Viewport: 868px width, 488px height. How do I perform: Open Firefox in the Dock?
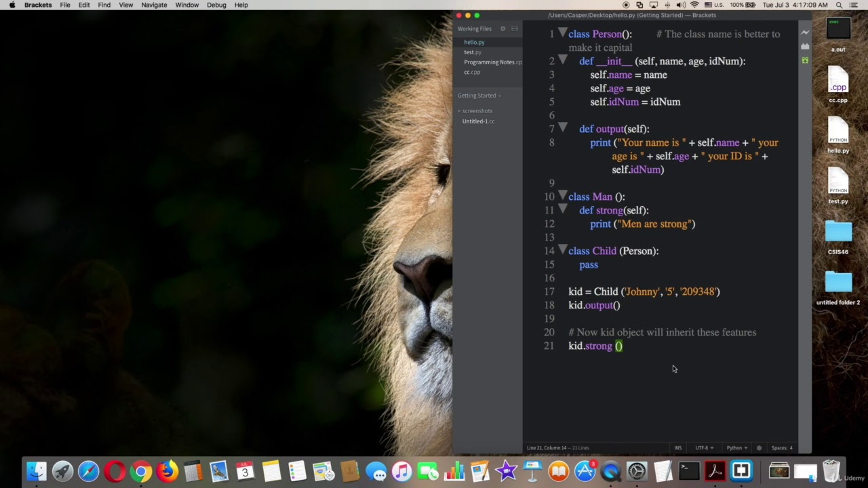167,471
